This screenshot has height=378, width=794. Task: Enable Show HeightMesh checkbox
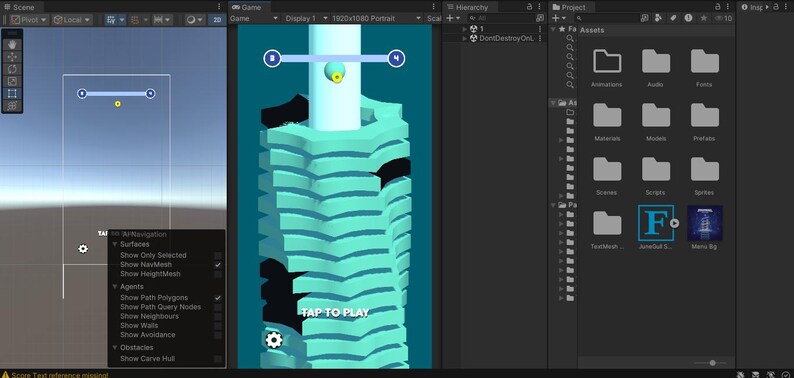point(218,274)
